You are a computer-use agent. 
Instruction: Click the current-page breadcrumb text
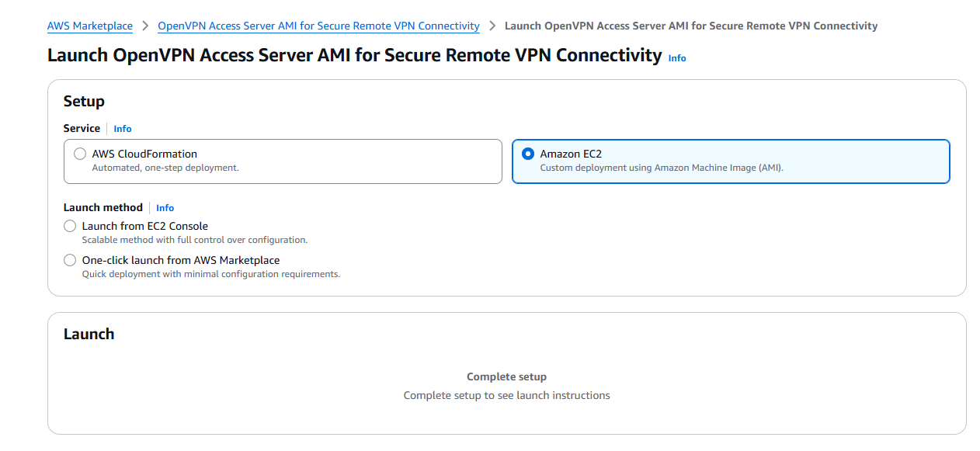click(x=691, y=26)
